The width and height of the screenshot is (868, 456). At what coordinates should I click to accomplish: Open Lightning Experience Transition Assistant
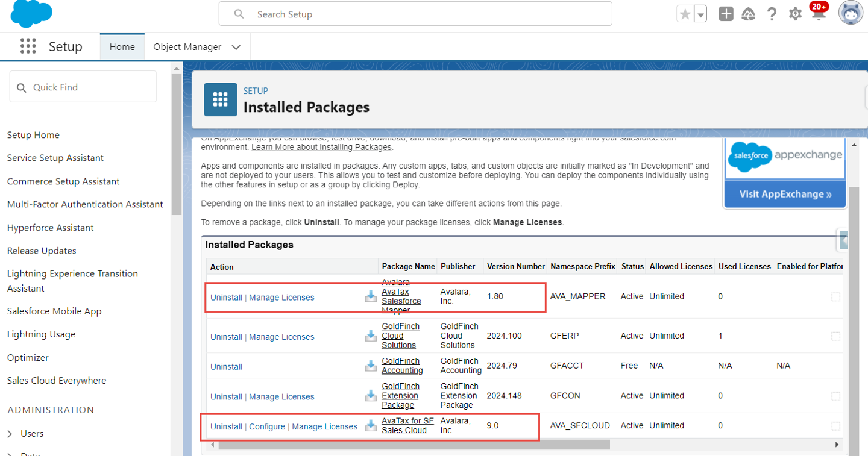pos(72,281)
